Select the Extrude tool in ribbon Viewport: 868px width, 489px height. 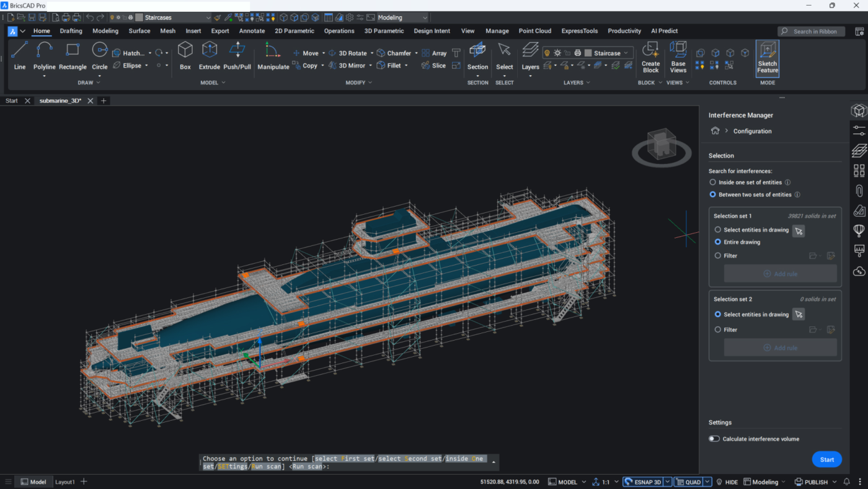tap(210, 55)
